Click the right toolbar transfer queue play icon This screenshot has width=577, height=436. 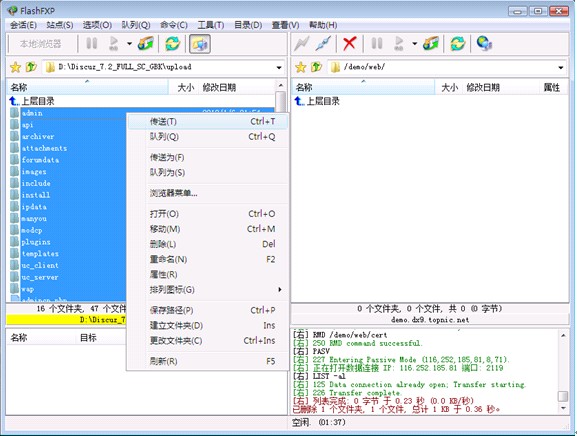(x=399, y=44)
